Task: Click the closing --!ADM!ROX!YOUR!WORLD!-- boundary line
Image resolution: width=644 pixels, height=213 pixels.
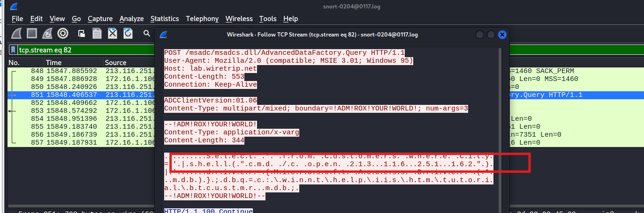Action: (x=215, y=196)
